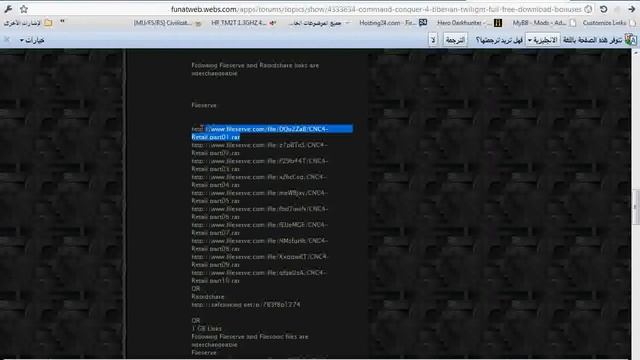Open the MyBB - Mods bookmark
This screenshot has height=360, width=640.
544,23
